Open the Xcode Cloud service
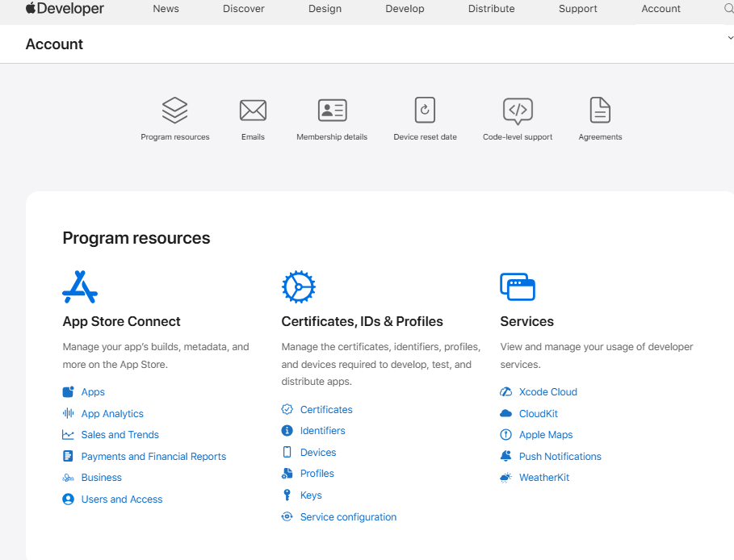The width and height of the screenshot is (734, 560). pyautogui.click(x=547, y=391)
